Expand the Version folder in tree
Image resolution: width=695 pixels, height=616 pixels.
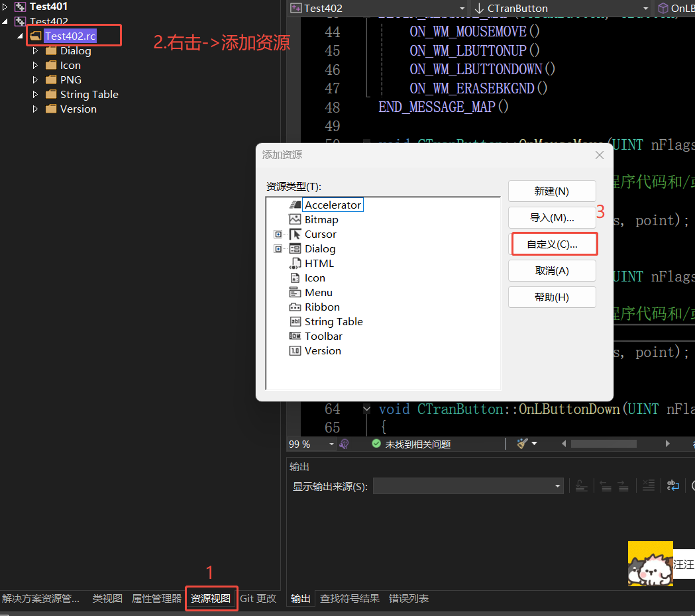pyautogui.click(x=35, y=109)
